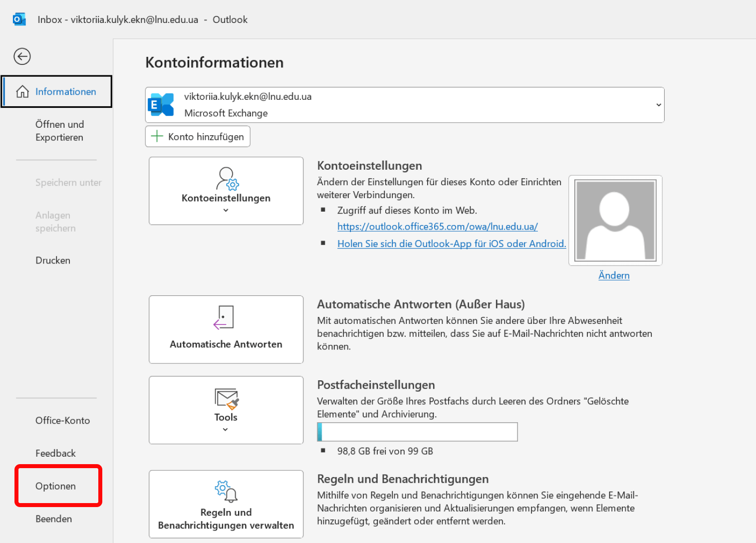The image size is (756, 543).
Task: Open the outlook.office365.com web access link
Action: click(438, 227)
